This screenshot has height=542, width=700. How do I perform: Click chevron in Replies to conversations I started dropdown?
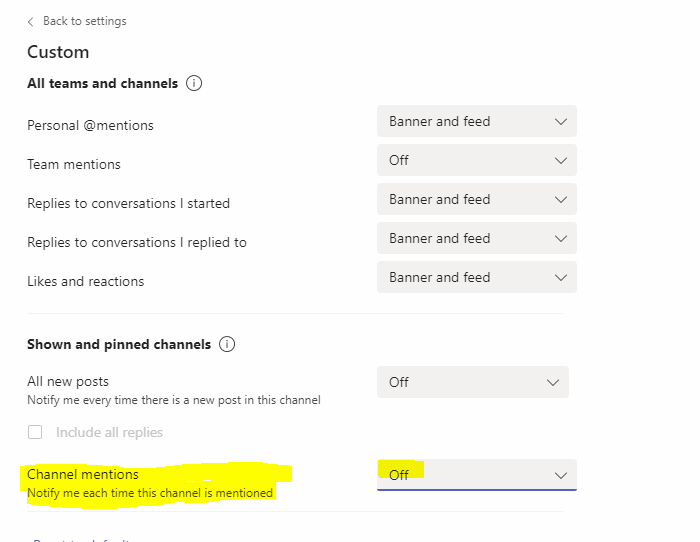click(x=561, y=200)
